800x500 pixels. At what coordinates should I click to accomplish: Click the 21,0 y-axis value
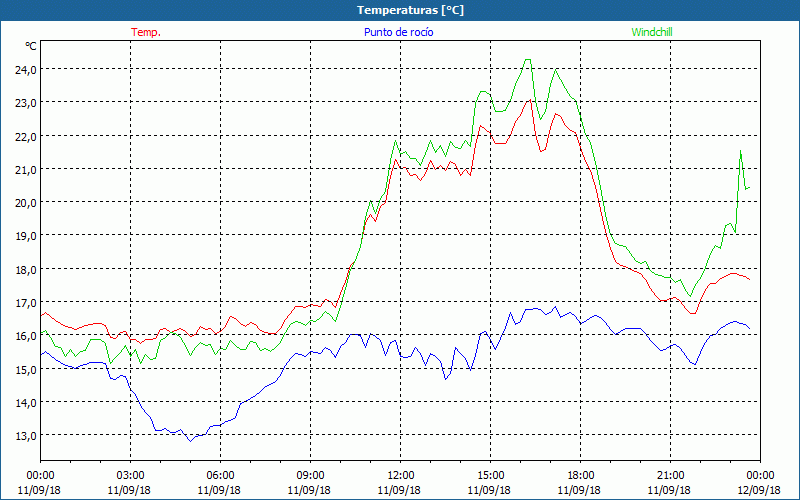(x=26, y=169)
